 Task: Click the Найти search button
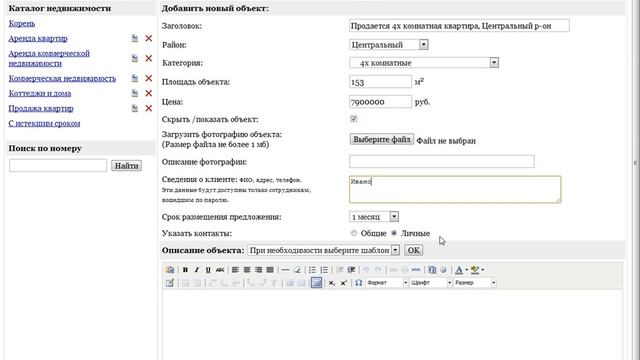pyautogui.click(x=127, y=166)
